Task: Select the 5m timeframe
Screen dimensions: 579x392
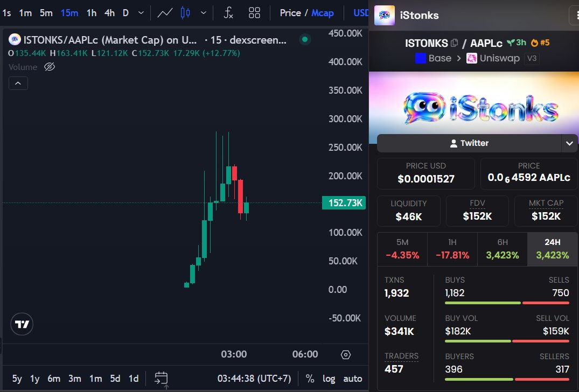Action: point(46,13)
